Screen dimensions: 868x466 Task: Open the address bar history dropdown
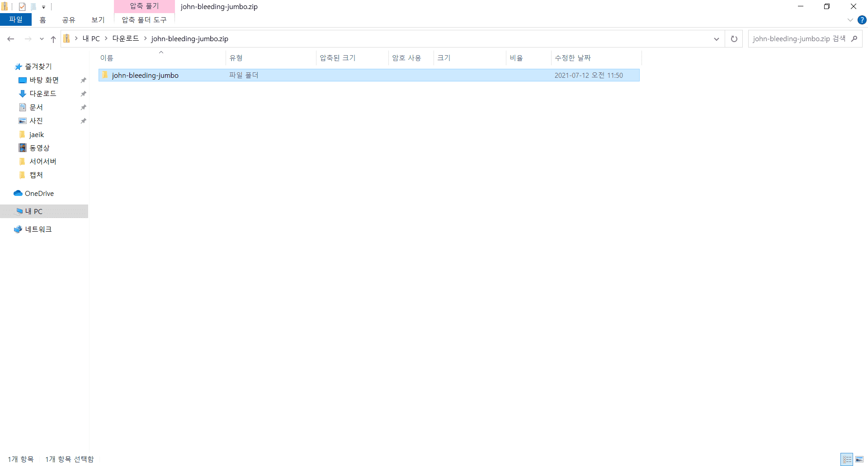pyautogui.click(x=716, y=39)
